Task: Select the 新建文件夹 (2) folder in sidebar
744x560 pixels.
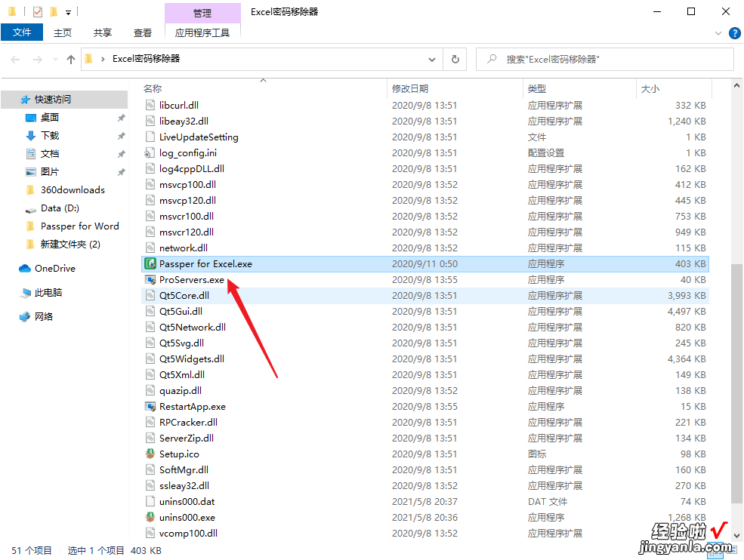Action: tap(70, 245)
